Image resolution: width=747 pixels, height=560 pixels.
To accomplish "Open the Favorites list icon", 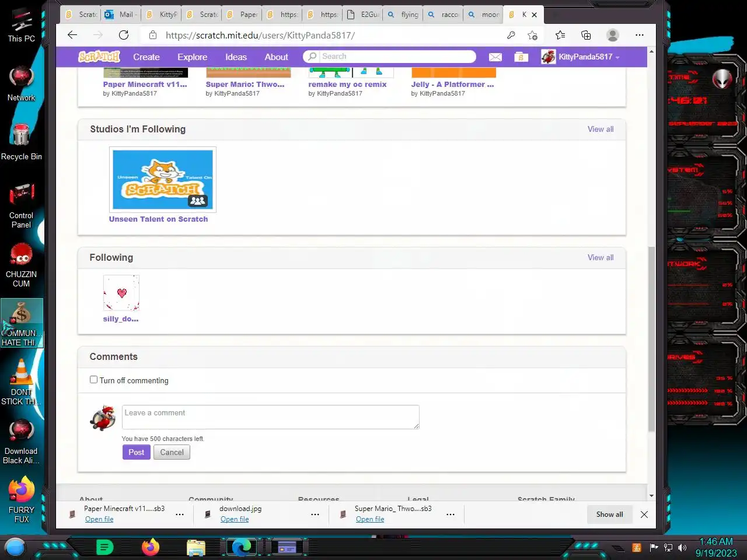I will (560, 35).
